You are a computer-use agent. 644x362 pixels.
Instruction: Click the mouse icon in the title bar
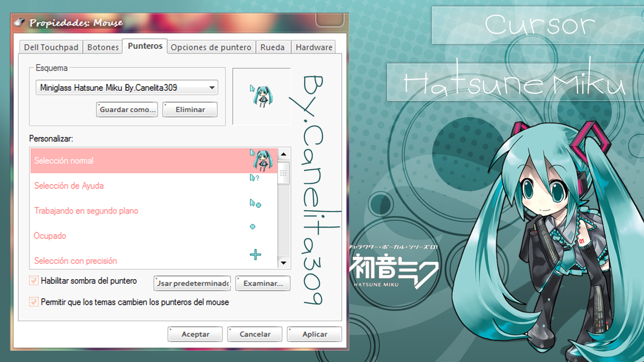(19, 22)
